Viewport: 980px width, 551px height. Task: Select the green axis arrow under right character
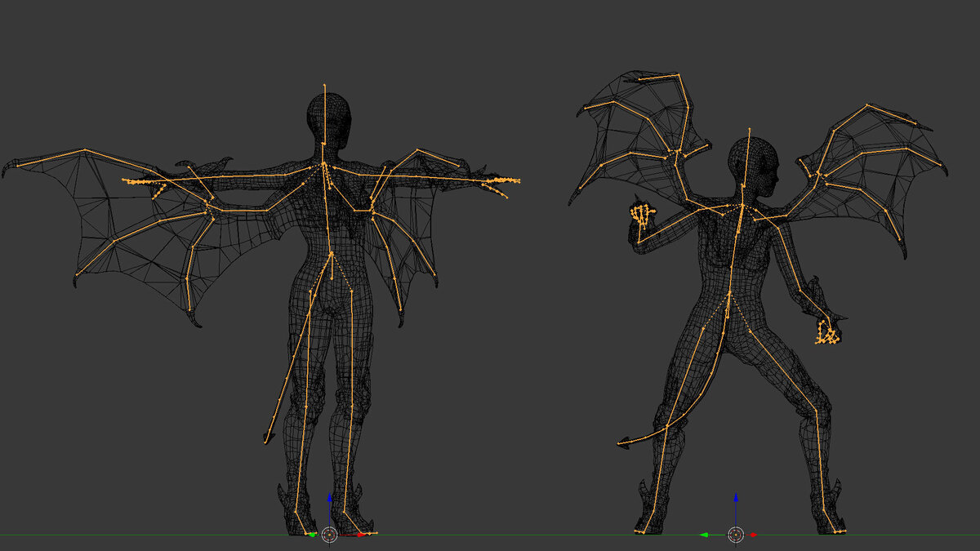pos(704,535)
